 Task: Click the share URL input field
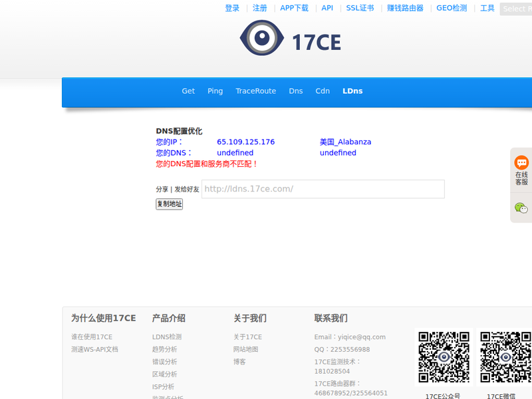click(x=323, y=189)
